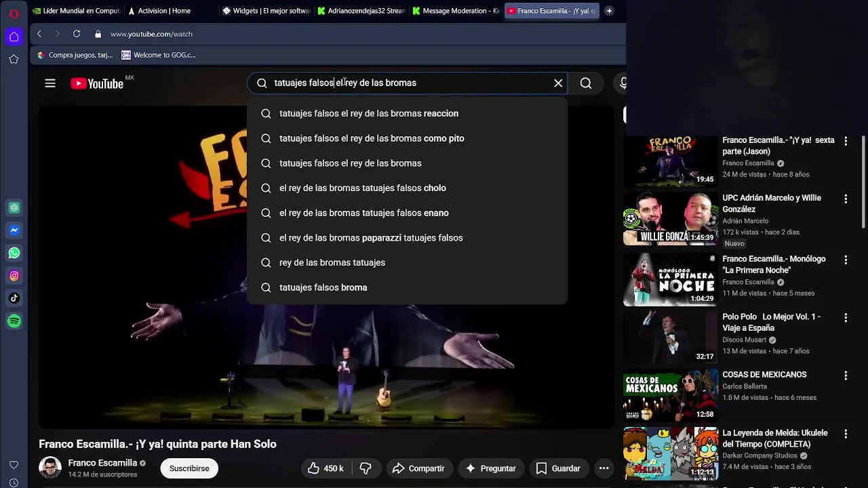Open bookmarks star in Opera sidebar
868x488 pixels.
[14, 59]
